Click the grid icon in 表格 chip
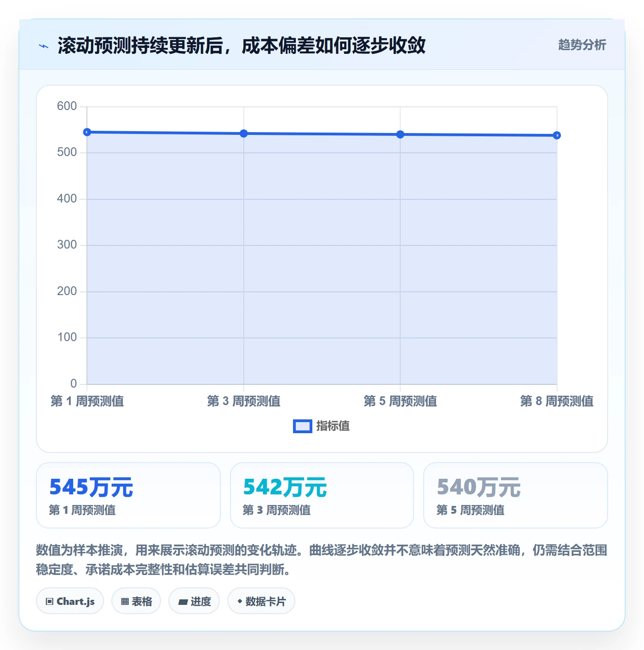The image size is (644, 650). [125, 602]
